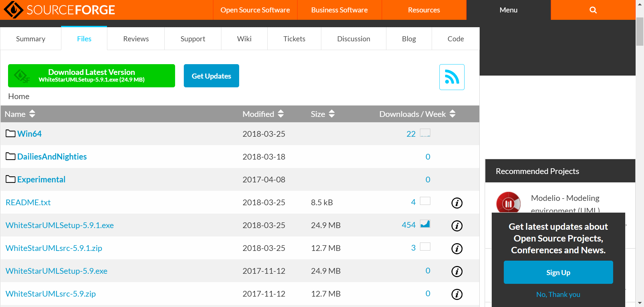Open the Business Software menu
This screenshot has width=644, height=307.
pos(339,10)
